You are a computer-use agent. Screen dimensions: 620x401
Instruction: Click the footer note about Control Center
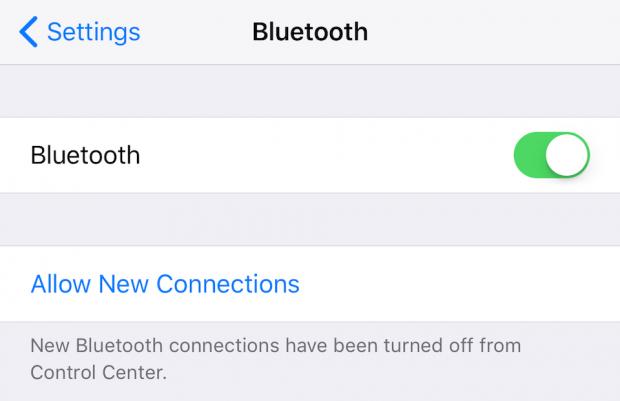pyautogui.click(x=276, y=359)
